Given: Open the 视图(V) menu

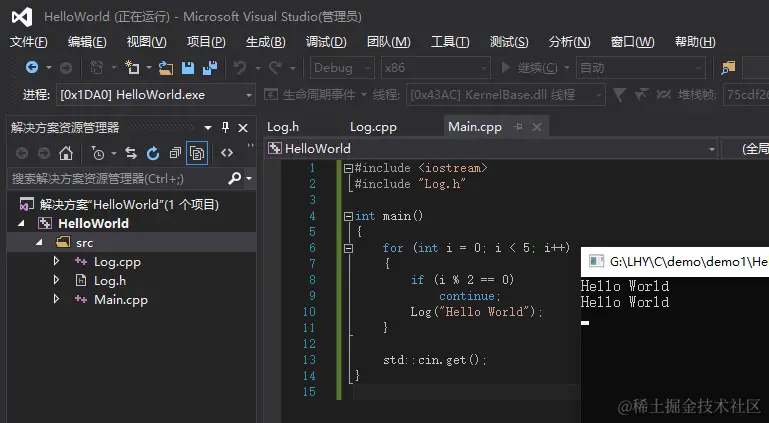Looking at the screenshot, I should pos(146,42).
